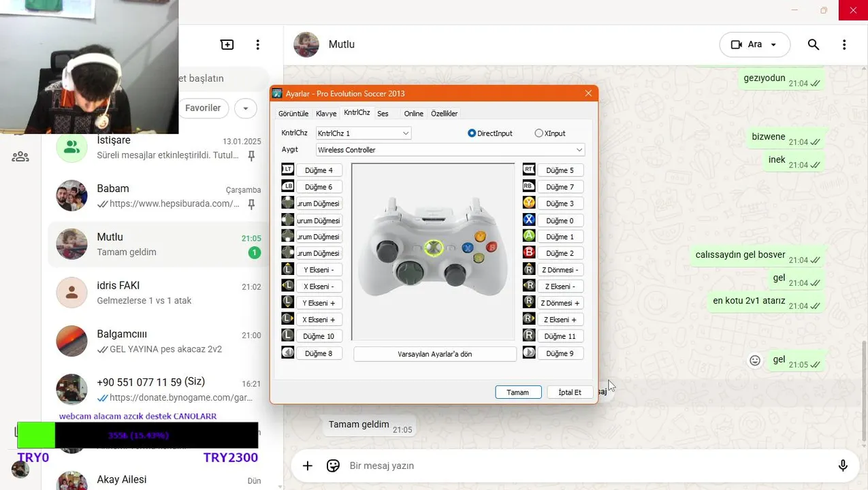Expand the chip dropdown next to Favoriler
The image size is (868, 490).
(x=245, y=108)
